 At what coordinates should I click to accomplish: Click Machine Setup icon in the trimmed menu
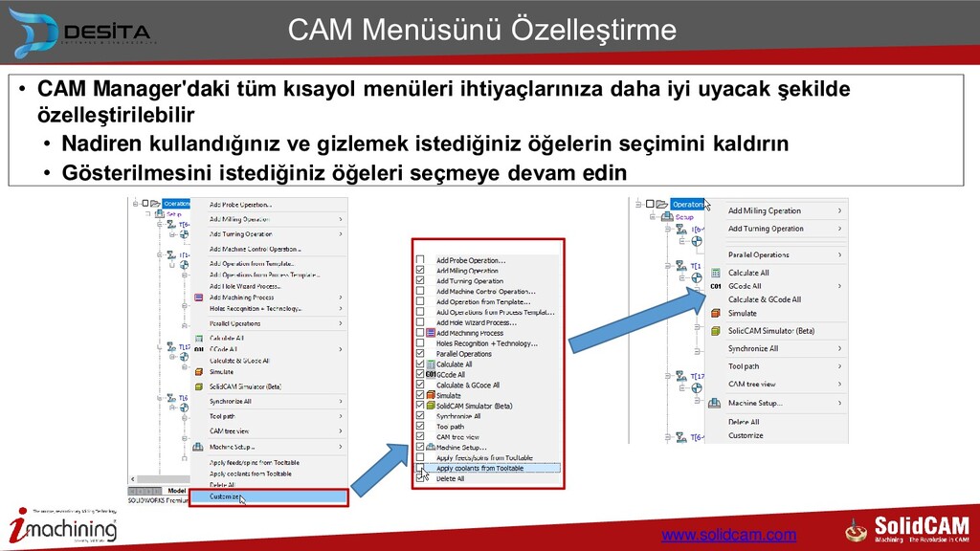pos(714,403)
